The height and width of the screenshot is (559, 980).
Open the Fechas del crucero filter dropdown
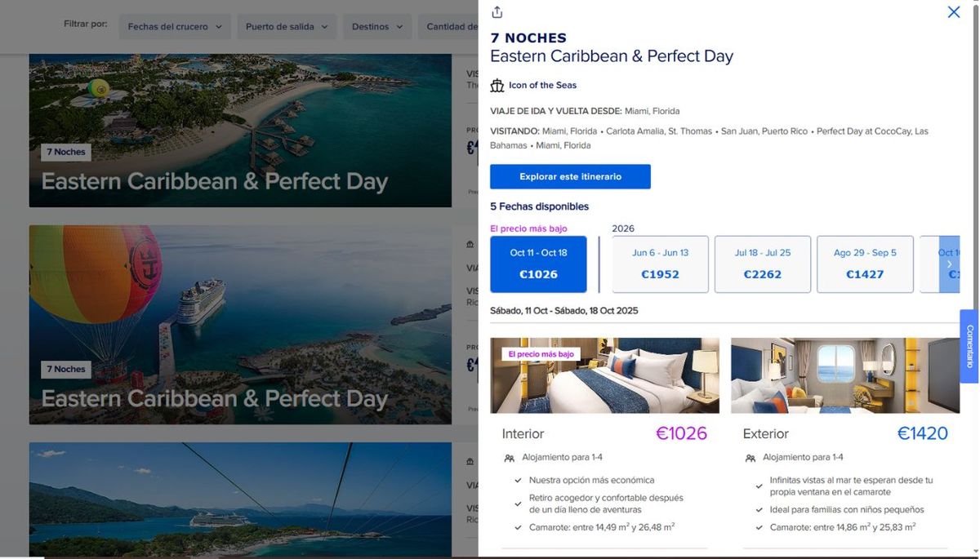point(175,27)
